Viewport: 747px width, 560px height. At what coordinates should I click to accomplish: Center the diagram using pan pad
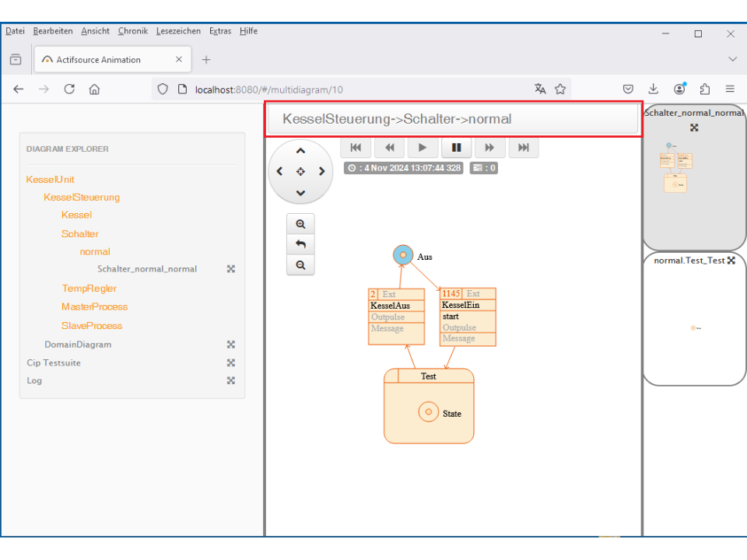coord(300,171)
